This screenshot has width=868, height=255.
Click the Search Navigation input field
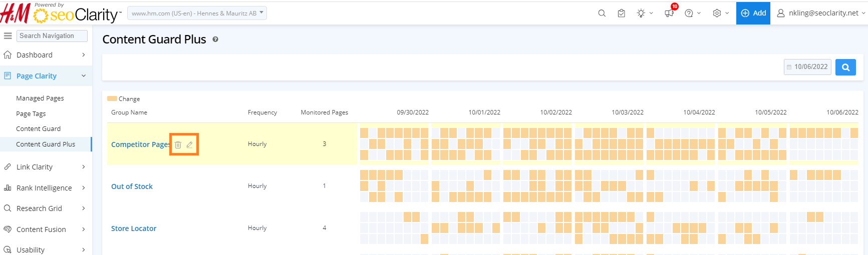tap(52, 36)
